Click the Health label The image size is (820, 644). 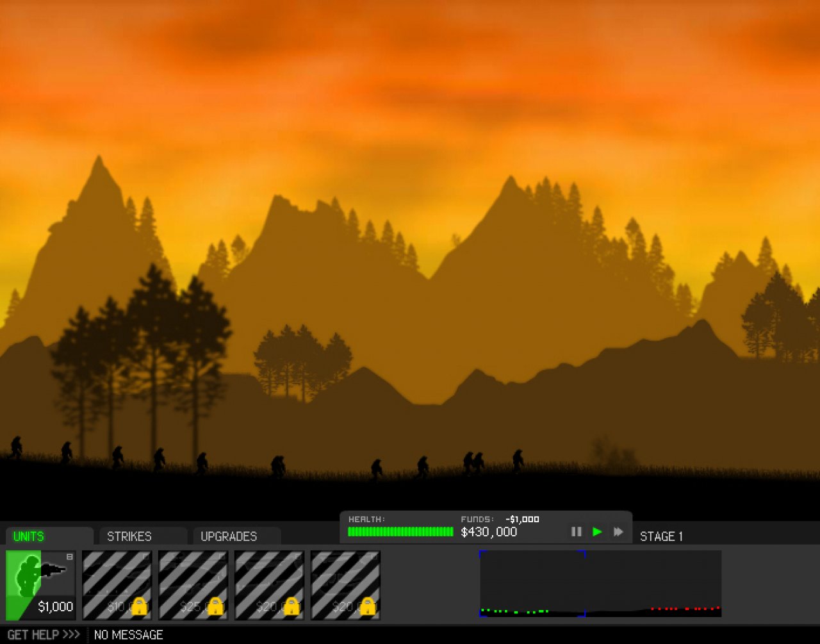point(366,519)
